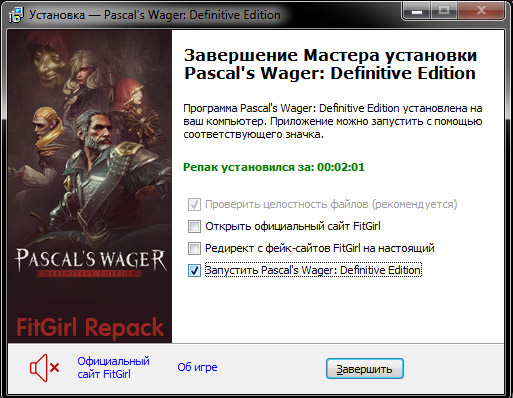The width and height of the screenshot is (513, 398).
Task: Uncheck the launch Pascal's Wager checkbox
Action: click(x=194, y=270)
